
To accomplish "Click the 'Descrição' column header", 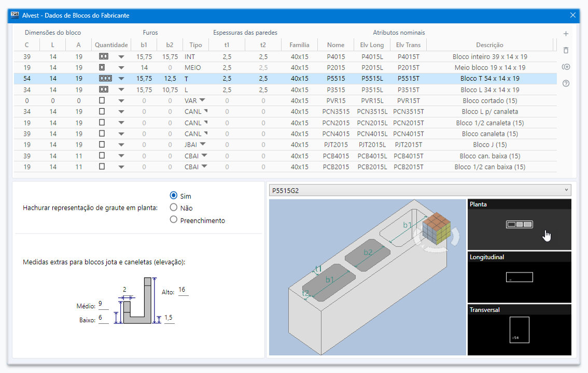I will coord(489,45).
